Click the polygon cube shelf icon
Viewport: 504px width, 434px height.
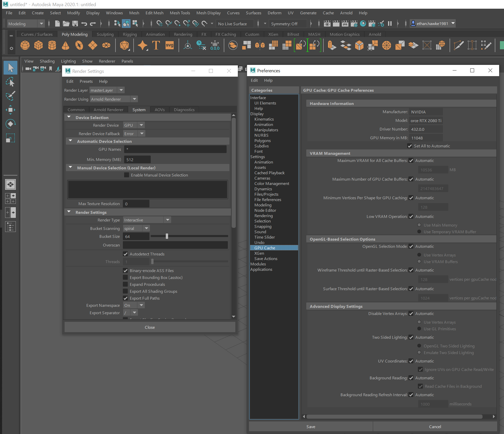click(x=39, y=45)
